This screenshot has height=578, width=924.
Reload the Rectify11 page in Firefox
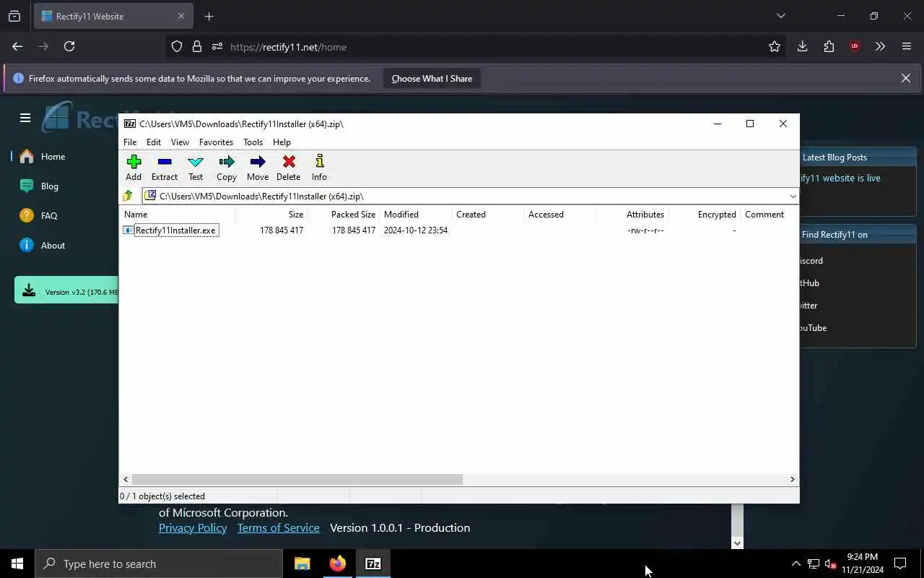(x=69, y=46)
